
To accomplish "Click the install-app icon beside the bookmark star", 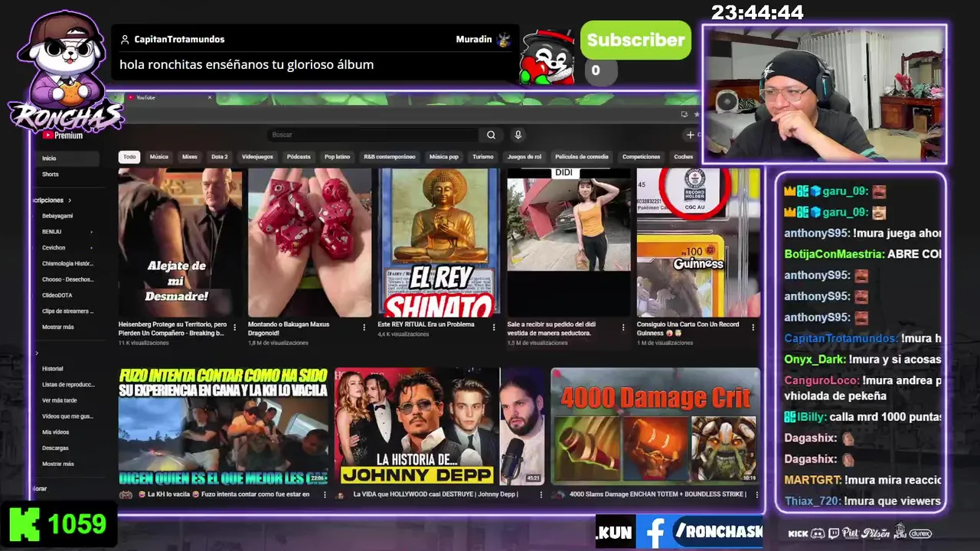I will pos(684,114).
